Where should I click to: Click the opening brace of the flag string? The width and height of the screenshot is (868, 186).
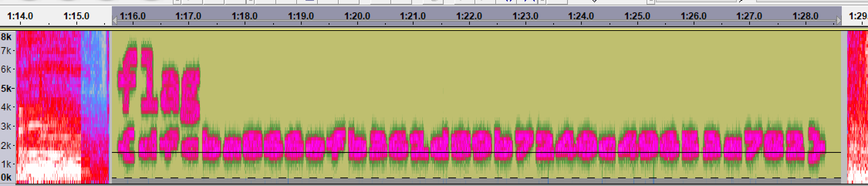(127, 146)
